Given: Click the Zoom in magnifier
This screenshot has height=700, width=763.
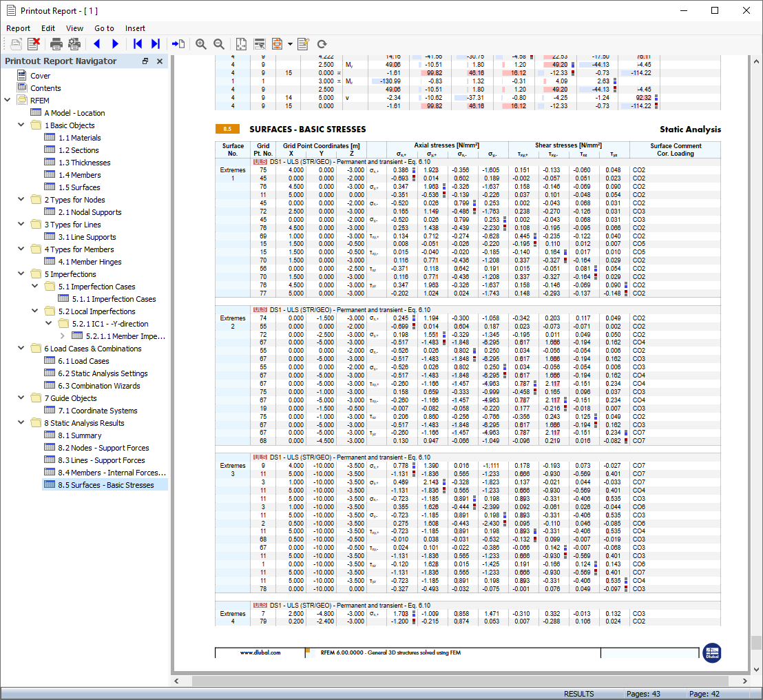Looking at the screenshot, I should pyautogui.click(x=201, y=44).
